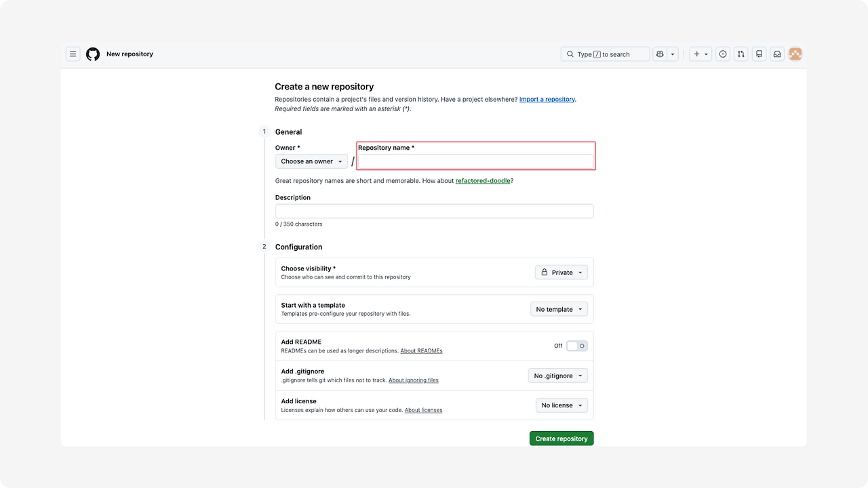Open the navigation hamburger menu
The width and height of the screenshot is (868, 488).
[73, 54]
